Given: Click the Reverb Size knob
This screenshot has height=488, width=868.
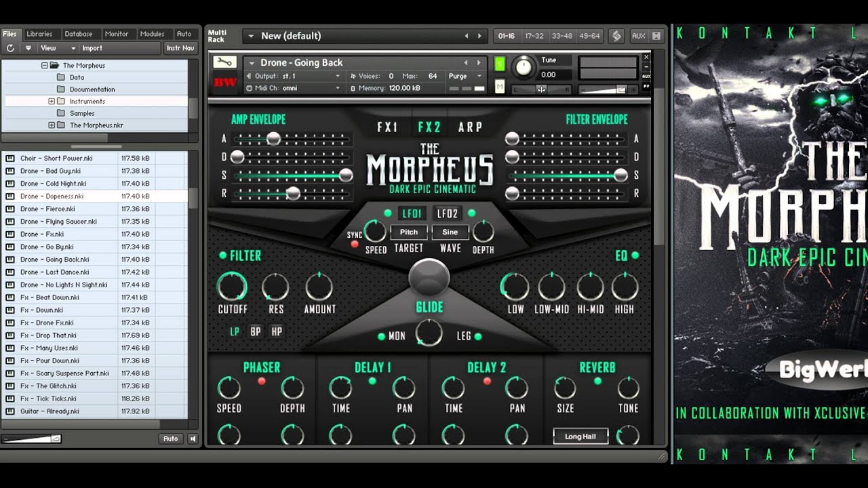Looking at the screenshot, I should point(565,388).
